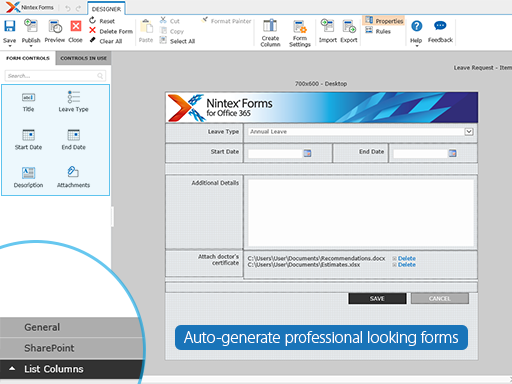Select the Additional Details label
The width and height of the screenshot is (512, 384).
tap(215, 183)
